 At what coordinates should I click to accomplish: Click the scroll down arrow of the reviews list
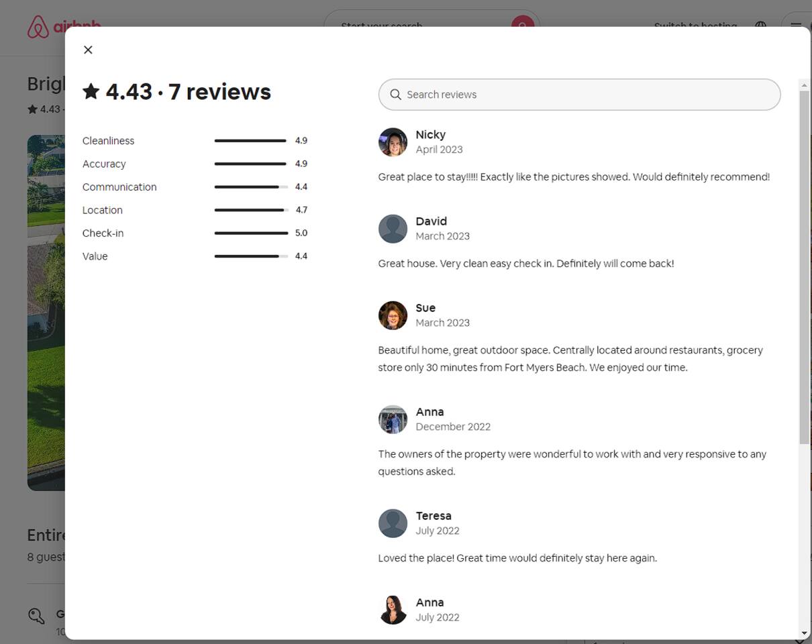tap(804, 633)
